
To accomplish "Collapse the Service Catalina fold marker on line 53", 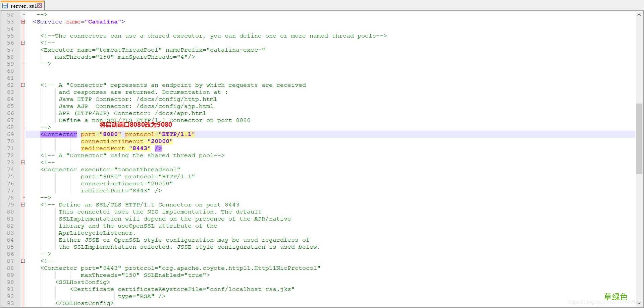I will click(23, 22).
